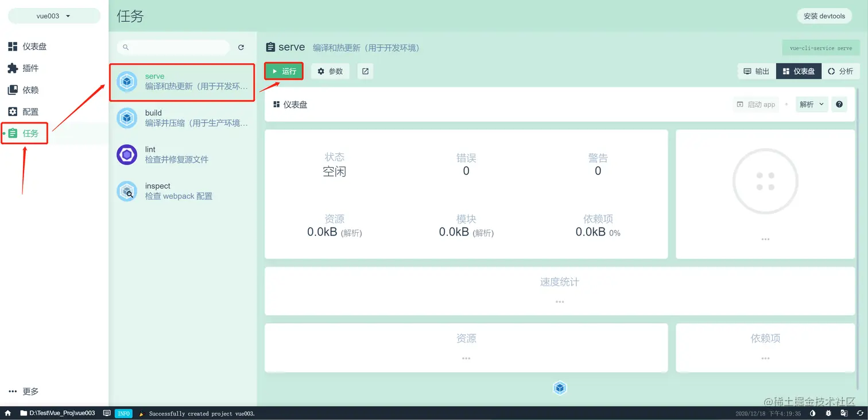This screenshot has width=868, height=420.
Task: Select the 任务 tasks section
Action: pyautogui.click(x=24, y=133)
